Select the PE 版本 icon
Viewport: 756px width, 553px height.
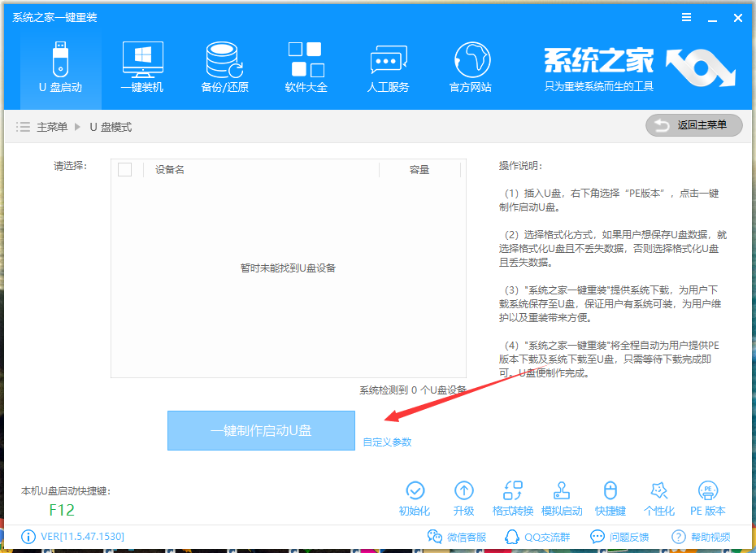[708, 491]
